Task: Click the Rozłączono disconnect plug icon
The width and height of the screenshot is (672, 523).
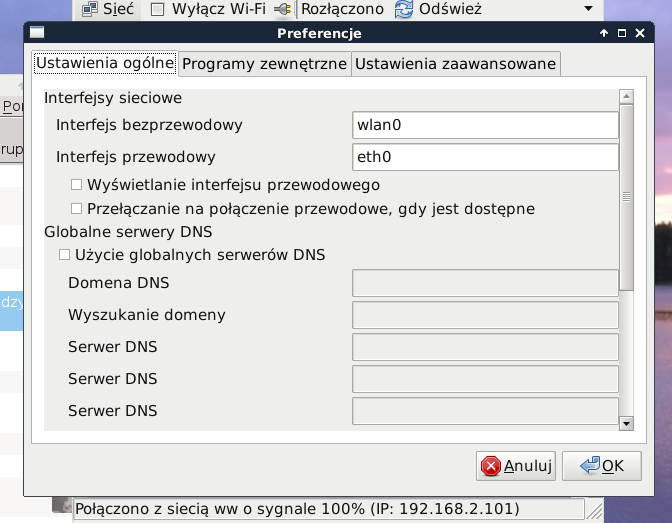Action: (283, 10)
